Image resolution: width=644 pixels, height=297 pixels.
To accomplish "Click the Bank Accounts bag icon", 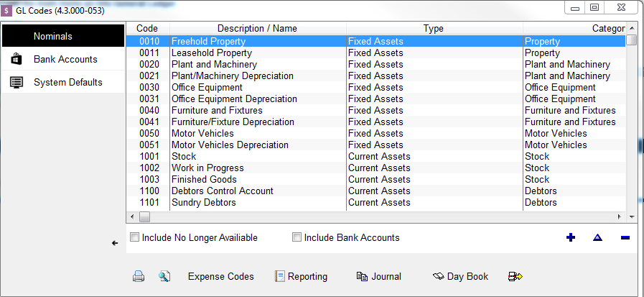I will [16, 59].
